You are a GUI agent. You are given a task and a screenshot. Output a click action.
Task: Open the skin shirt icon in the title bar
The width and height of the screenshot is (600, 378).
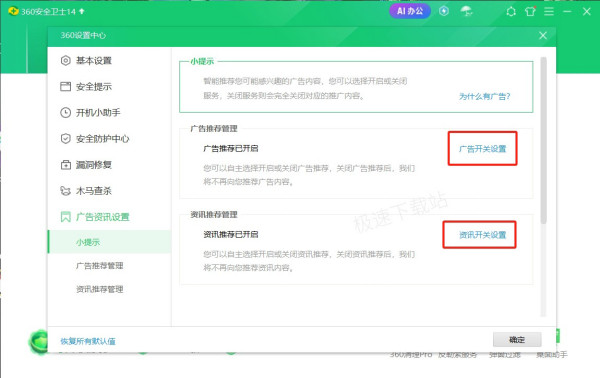coord(530,11)
